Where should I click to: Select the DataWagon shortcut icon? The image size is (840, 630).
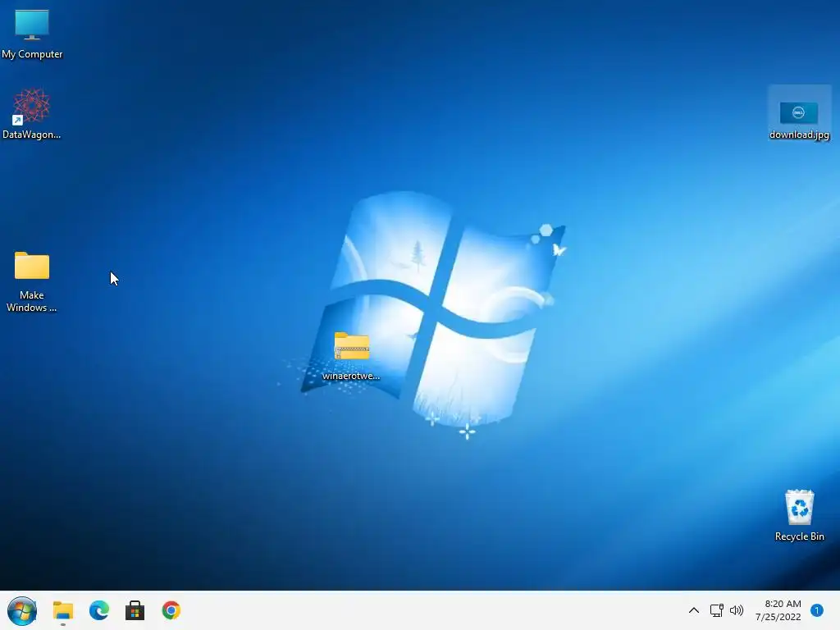(x=32, y=106)
